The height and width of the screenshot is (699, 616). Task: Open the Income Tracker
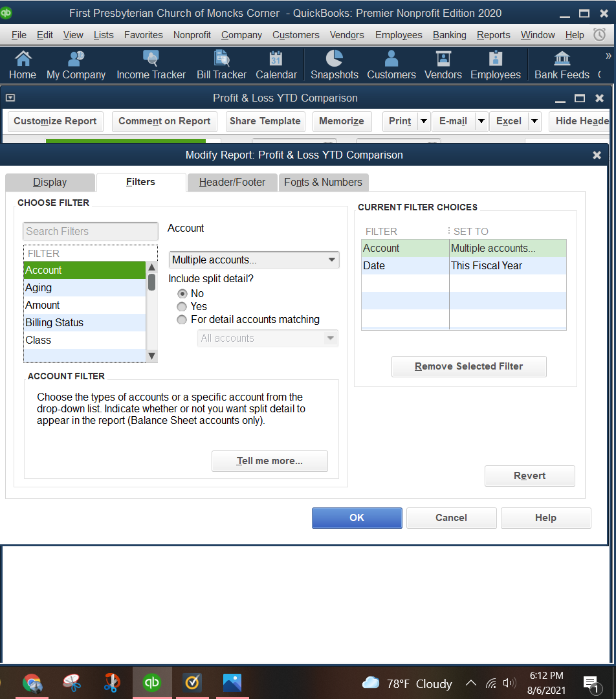click(x=151, y=65)
